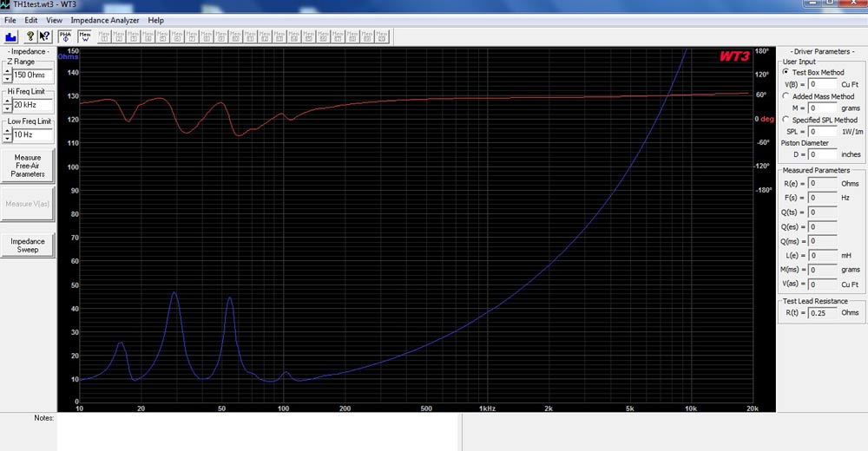Increase Z Range with the up arrow
Image resolution: width=868 pixels, height=451 pixels.
[7, 71]
